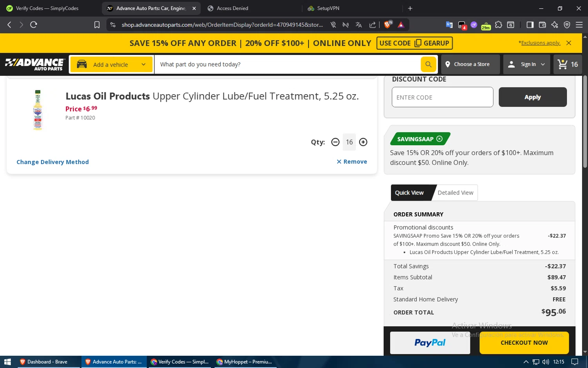Close the Advance Auto Parts tab
The image size is (588, 368).
[194, 8]
